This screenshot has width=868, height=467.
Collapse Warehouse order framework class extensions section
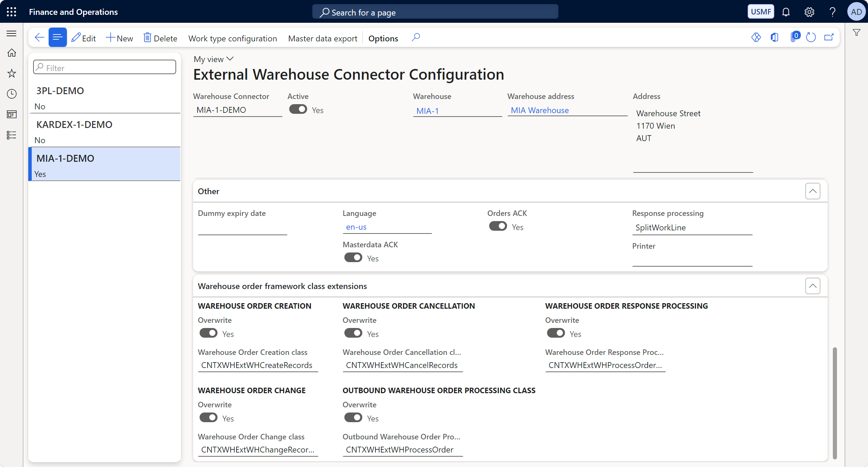[x=813, y=286]
